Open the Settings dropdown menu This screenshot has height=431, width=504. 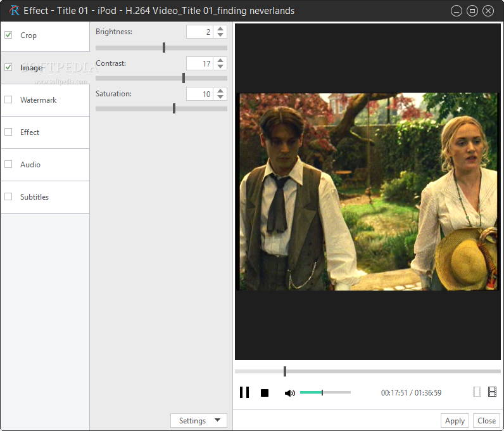[x=199, y=421]
